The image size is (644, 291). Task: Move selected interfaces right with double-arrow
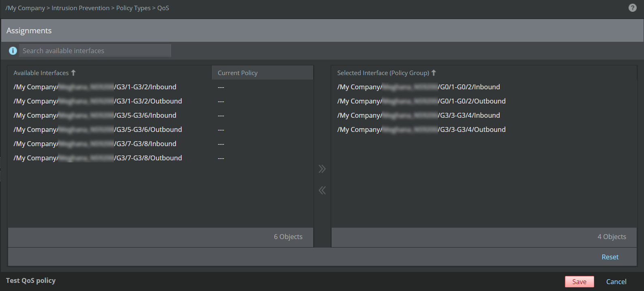[322, 169]
